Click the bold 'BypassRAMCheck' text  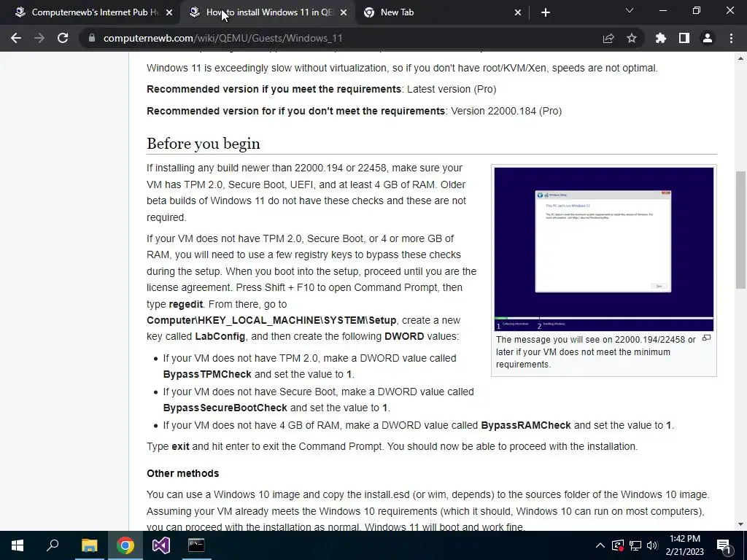tap(526, 425)
